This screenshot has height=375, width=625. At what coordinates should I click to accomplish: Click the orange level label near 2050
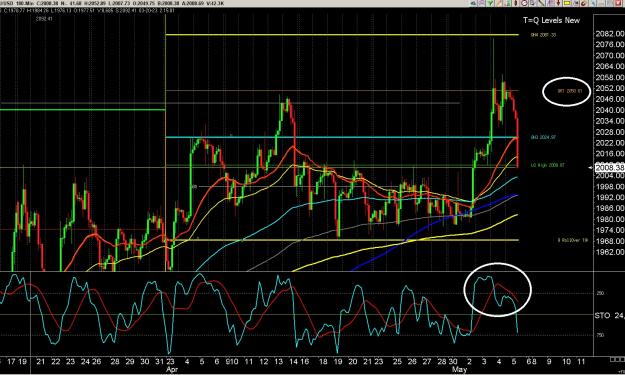[570, 91]
